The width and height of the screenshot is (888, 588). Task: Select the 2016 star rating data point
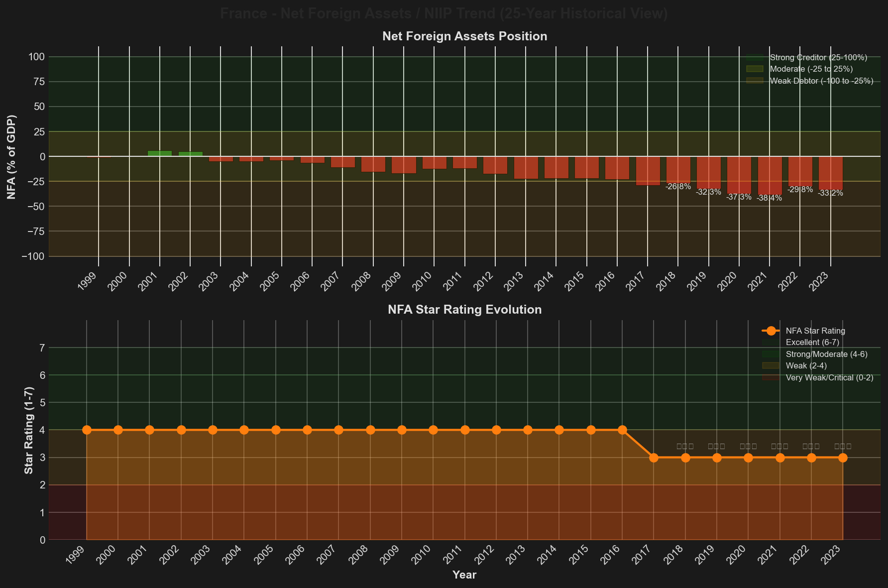pos(622,430)
